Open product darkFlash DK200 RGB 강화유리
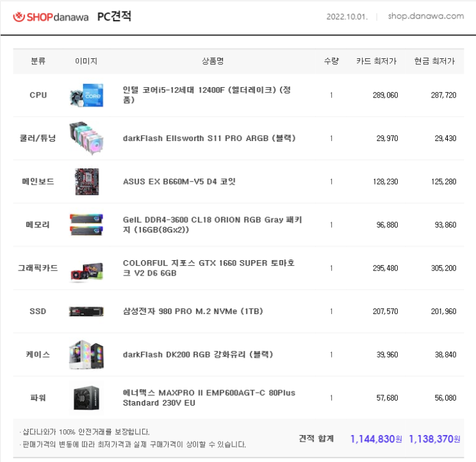 [198, 354]
